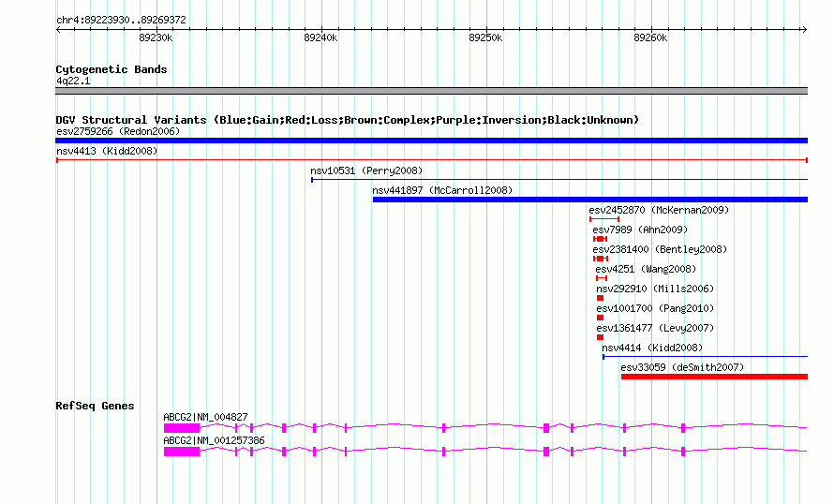This screenshot has height=504, width=834.
Task: Open the ABCG2|NM_004827 transcript label
Action: click(x=205, y=417)
